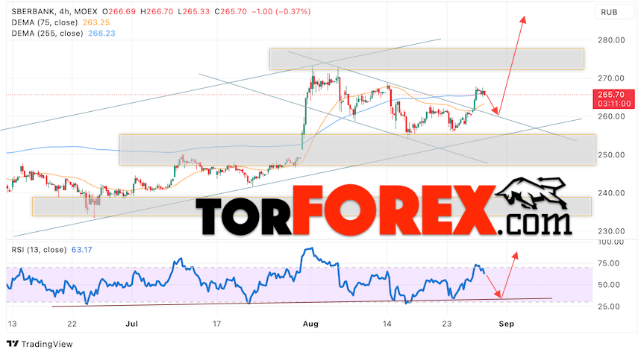644x355 pixels.
Task: Click the 13 date label on time axis
Action: point(13,324)
